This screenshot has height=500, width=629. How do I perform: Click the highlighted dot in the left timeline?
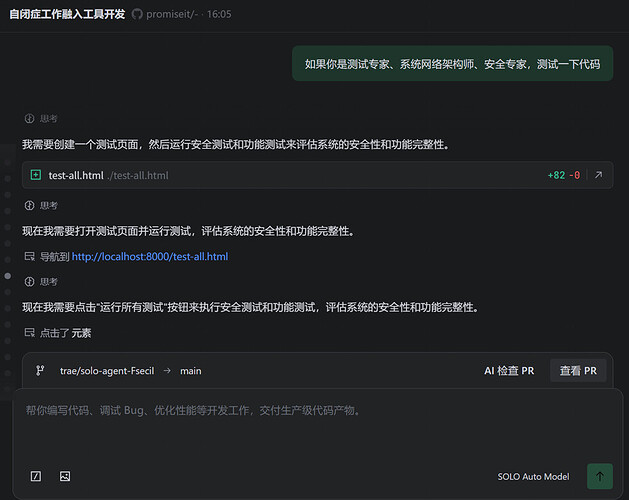(8, 276)
